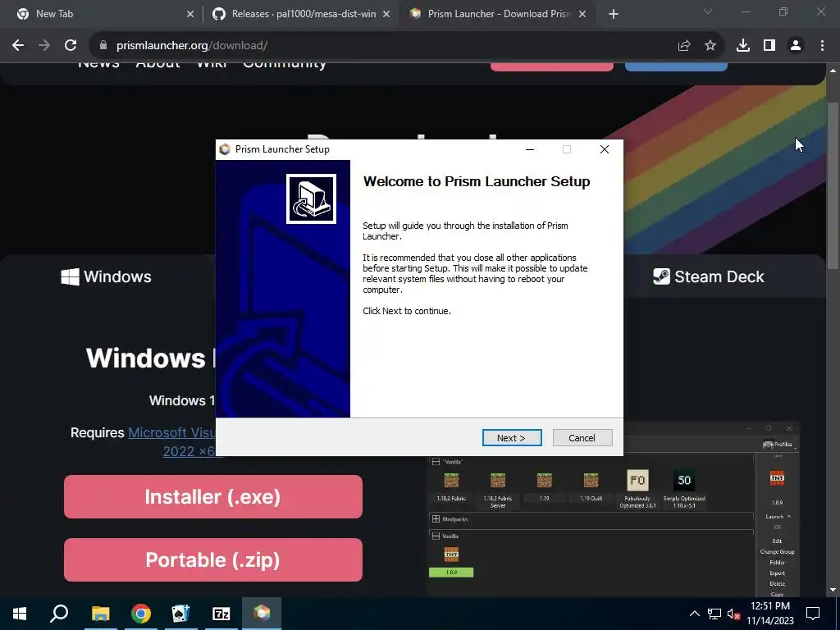The height and width of the screenshot is (630, 840).
Task: Click the Fabulously Optimized instance in the preview
Action: click(x=637, y=489)
